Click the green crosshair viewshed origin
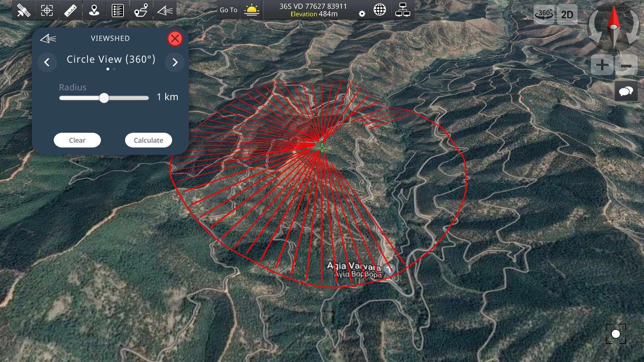The width and height of the screenshot is (644, 362). tap(321, 147)
